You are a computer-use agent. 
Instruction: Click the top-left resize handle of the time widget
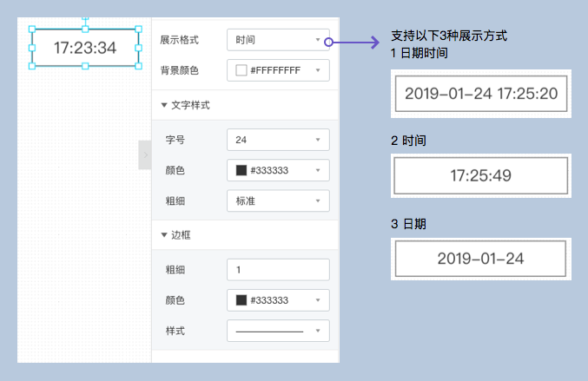(x=32, y=29)
